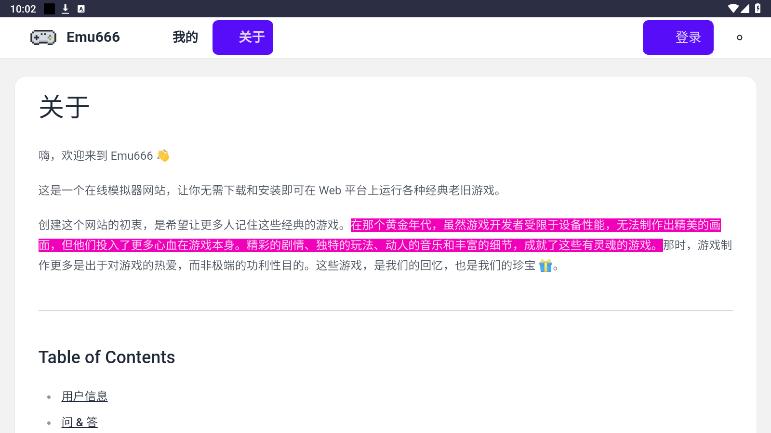Tap the black square icon in status bar
Image resolution: width=771 pixels, height=433 pixels.
(x=50, y=8)
